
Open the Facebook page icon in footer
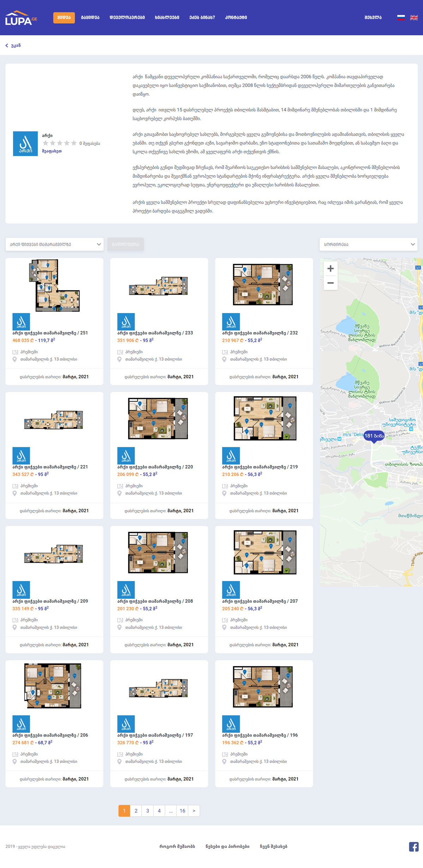pos(413,847)
